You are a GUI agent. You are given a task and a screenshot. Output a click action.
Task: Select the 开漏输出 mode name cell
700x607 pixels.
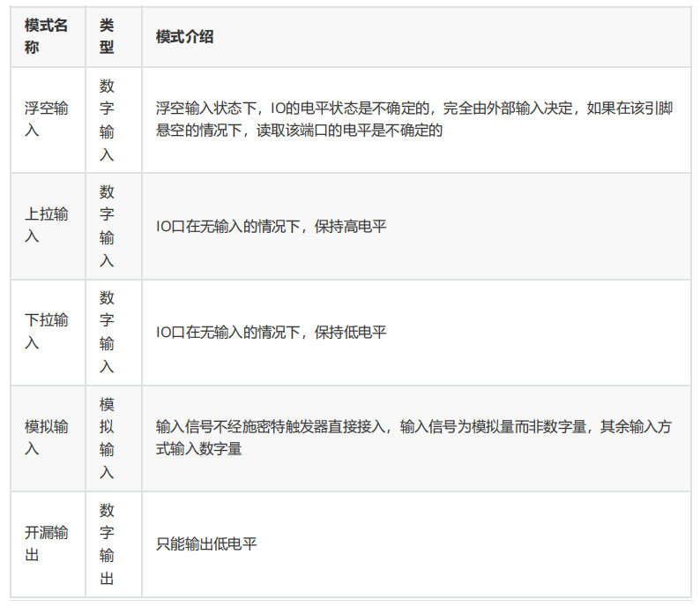tap(48, 544)
